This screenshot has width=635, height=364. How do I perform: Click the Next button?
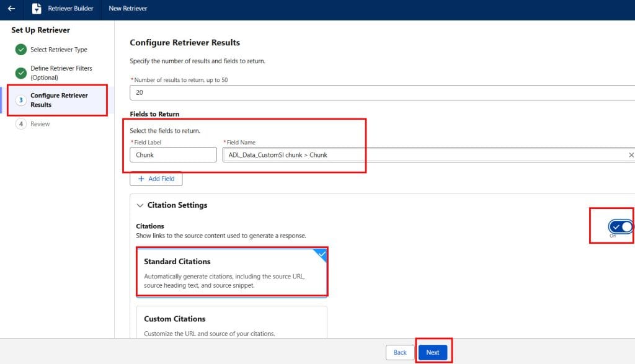click(432, 352)
